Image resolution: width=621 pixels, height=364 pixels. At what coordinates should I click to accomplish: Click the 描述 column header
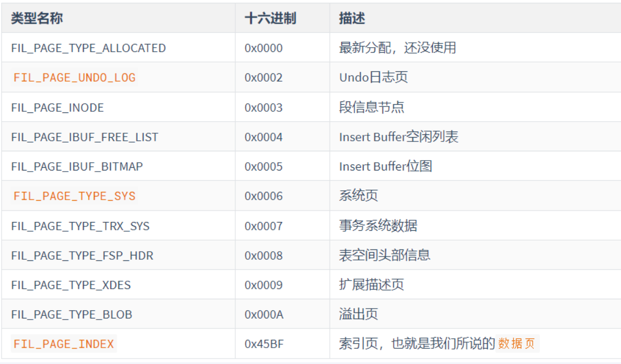coord(352,18)
